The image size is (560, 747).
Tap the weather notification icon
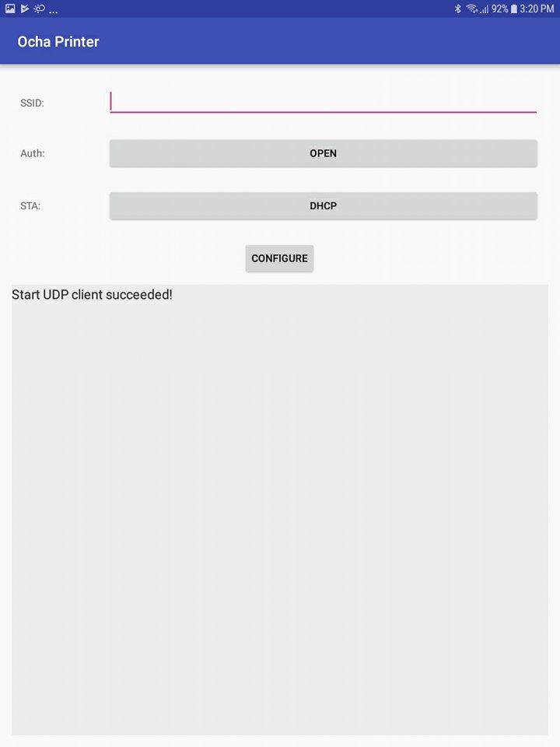[x=39, y=9]
